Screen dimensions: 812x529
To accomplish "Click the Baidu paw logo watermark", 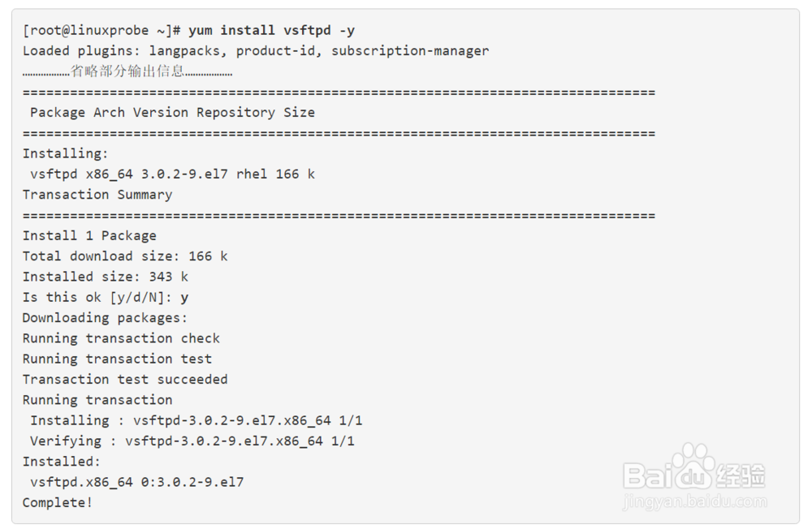I will (x=694, y=467).
